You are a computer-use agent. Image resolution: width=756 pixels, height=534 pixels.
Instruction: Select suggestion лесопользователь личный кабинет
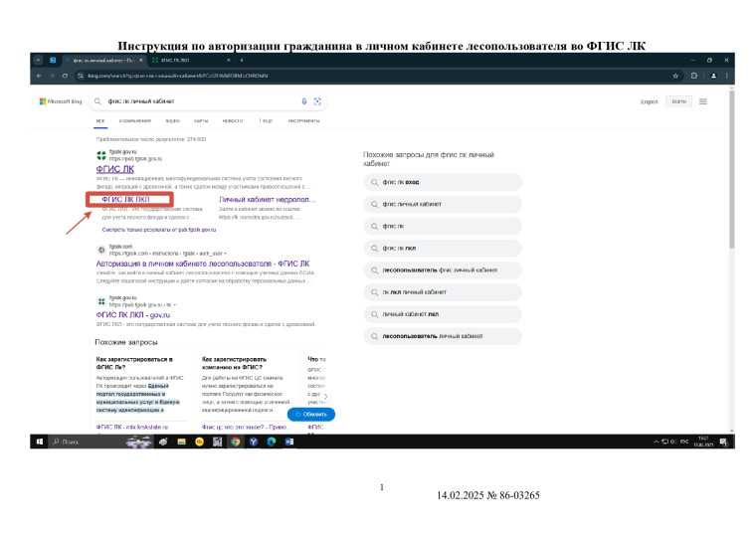tap(443, 336)
